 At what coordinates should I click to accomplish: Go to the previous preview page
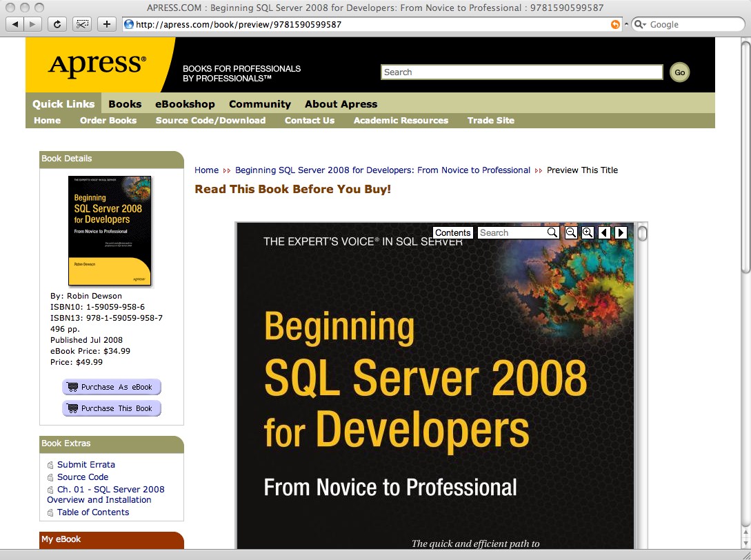coord(604,232)
